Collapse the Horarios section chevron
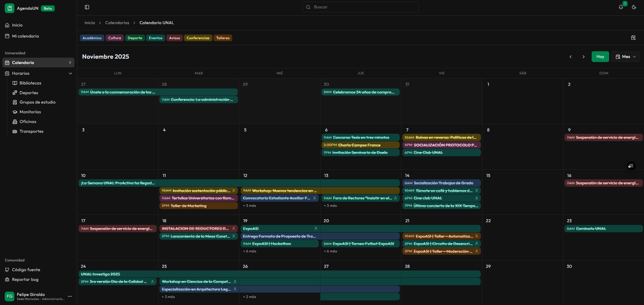Image resolution: width=644 pixels, height=305 pixels. (70, 73)
